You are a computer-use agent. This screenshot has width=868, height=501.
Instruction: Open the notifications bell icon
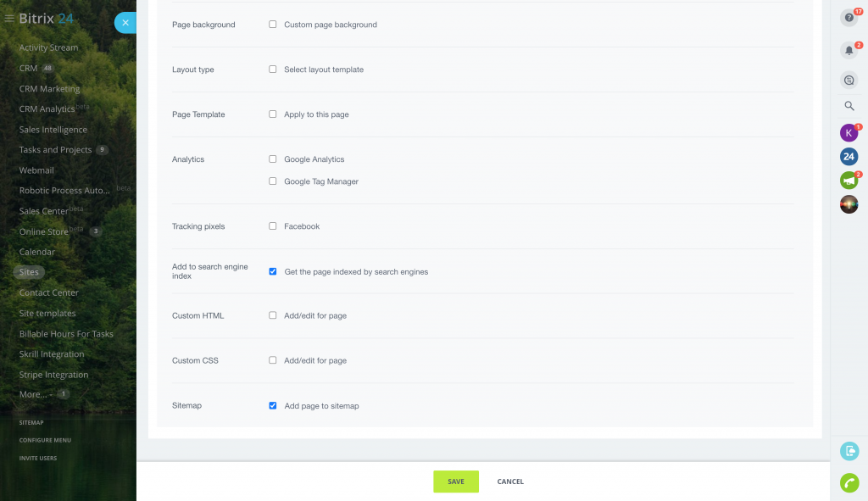pyautogui.click(x=849, y=50)
